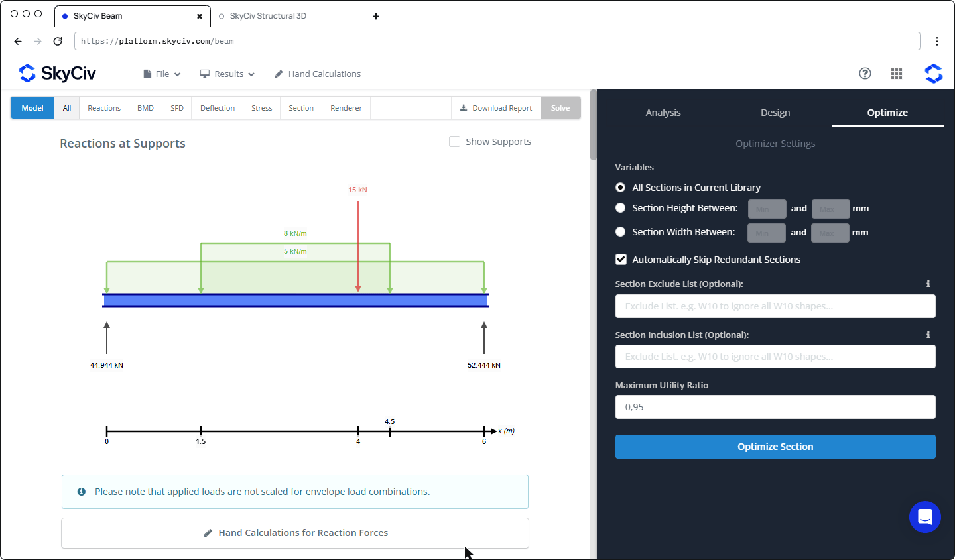Image resolution: width=955 pixels, height=560 pixels.
Task: Open the BMD results tab
Action: [x=145, y=108]
